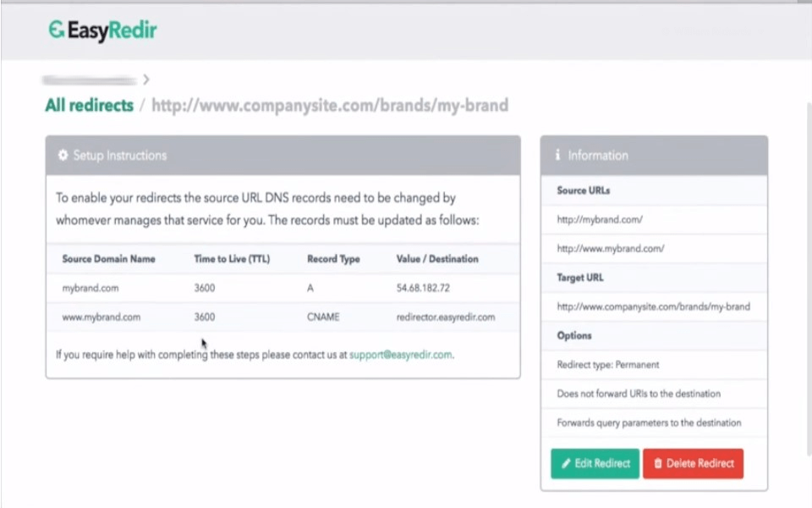Viewport: 812px width, 508px height.
Task: Click the Setup Instructions gear icon
Action: (63, 155)
